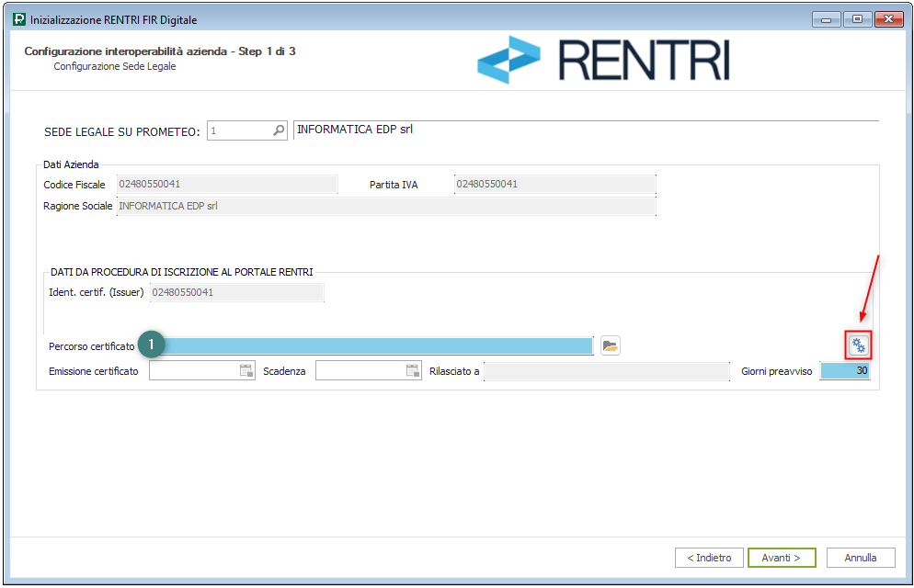Click the gear settings icon highlighted in red
The width and height of the screenshot is (914, 588).
858,345
